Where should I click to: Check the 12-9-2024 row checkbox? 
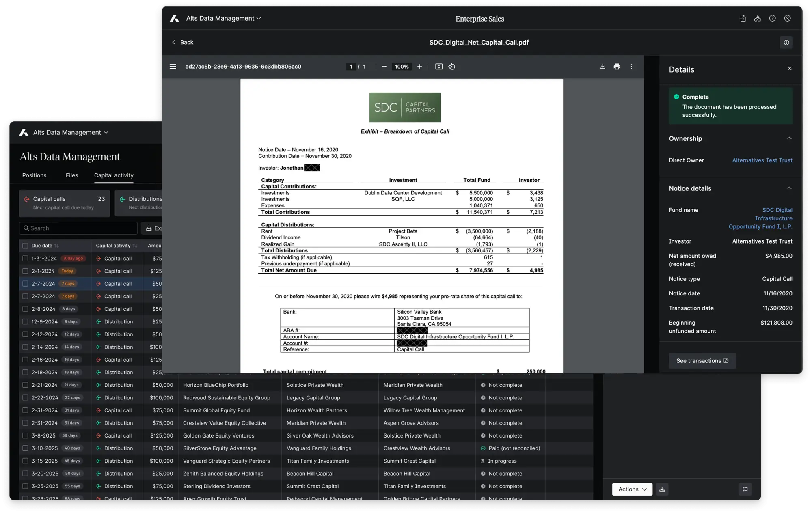pyautogui.click(x=25, y=322)
